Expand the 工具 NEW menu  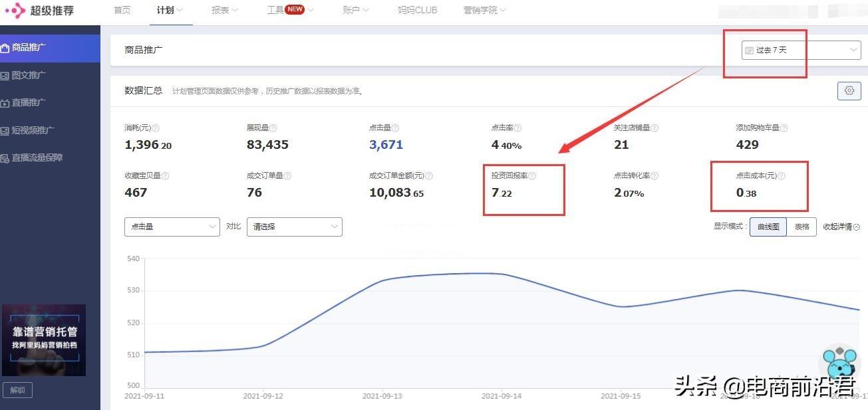tap(291, 10)
